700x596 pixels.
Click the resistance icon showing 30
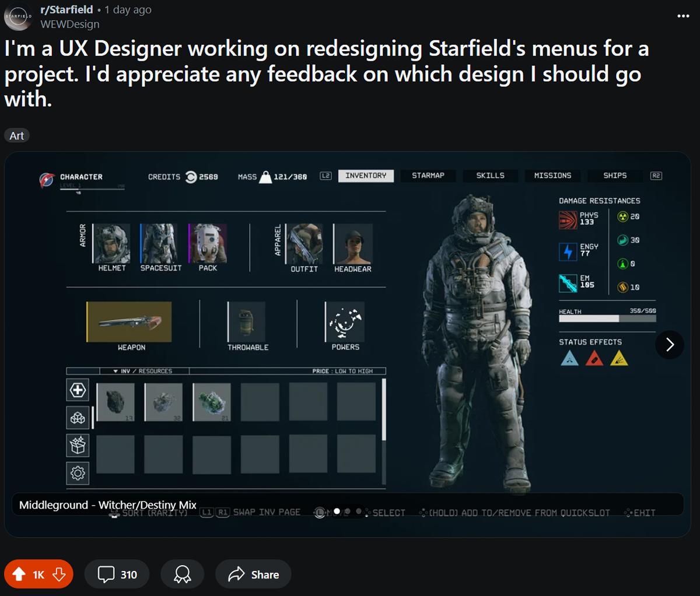[622, 240]
